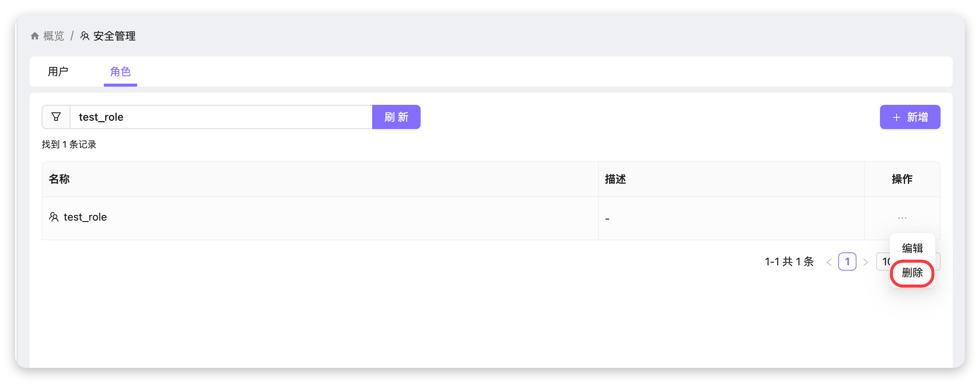Click the role icon in the test_role row

[x=54, y=217]
